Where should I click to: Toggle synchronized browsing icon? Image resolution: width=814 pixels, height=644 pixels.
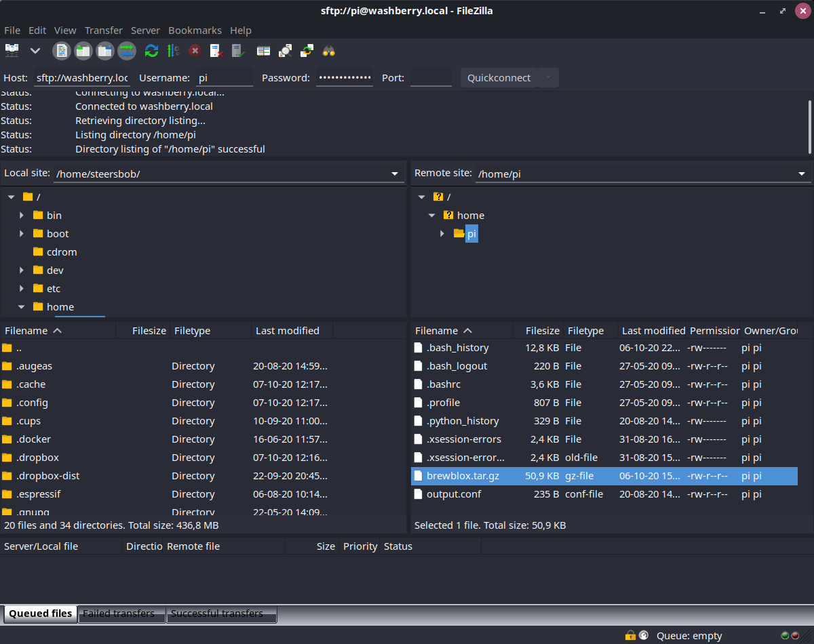click(307, 51)
